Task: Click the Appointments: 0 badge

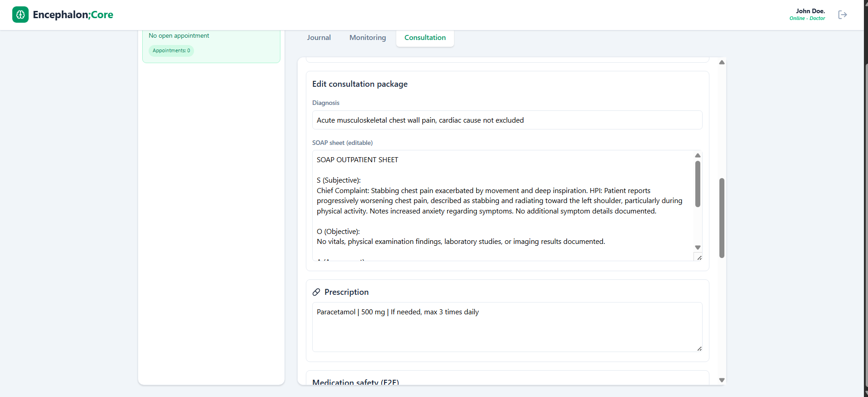Action: point(171,50)
